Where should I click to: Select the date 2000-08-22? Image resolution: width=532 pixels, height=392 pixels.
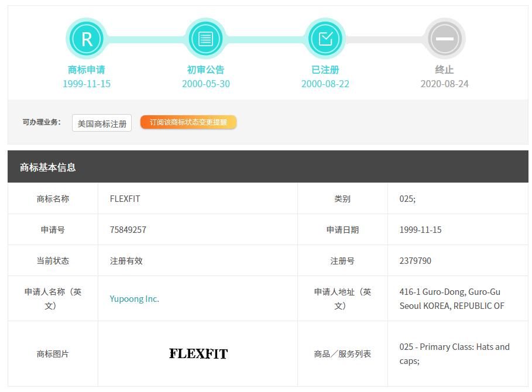click(325, 84)
